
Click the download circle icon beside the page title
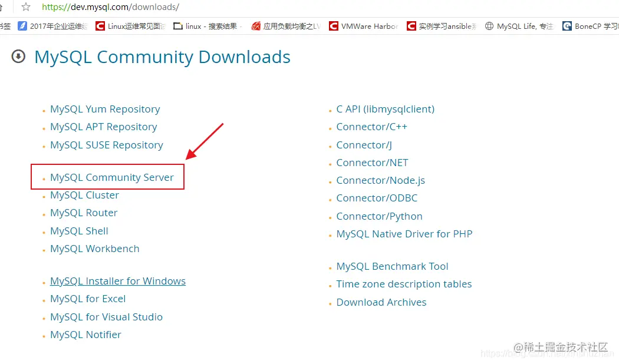click(18, 57)
